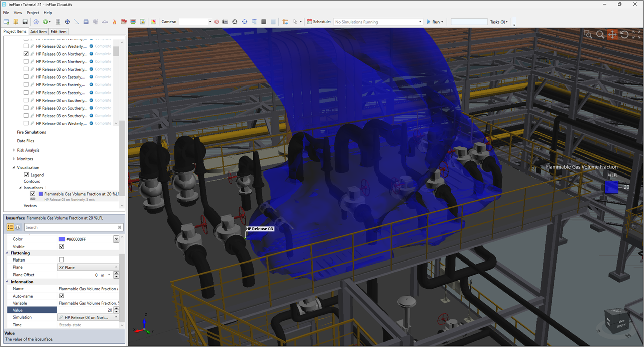The width and height of the screenshot is (644, 347).
Task: Collapse the Visualization tree node
Action: 14,168
